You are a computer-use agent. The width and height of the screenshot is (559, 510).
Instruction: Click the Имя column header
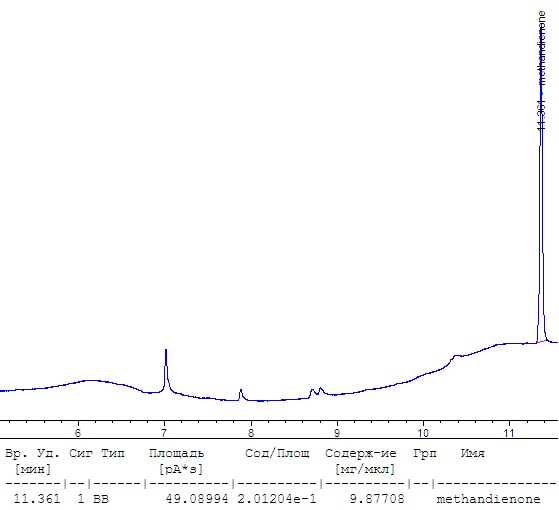472,453
